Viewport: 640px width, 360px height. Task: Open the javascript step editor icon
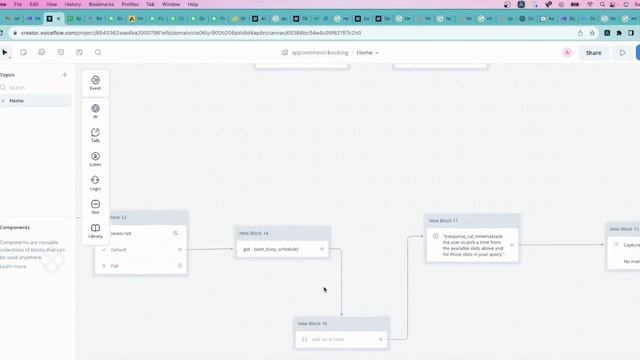176,233
